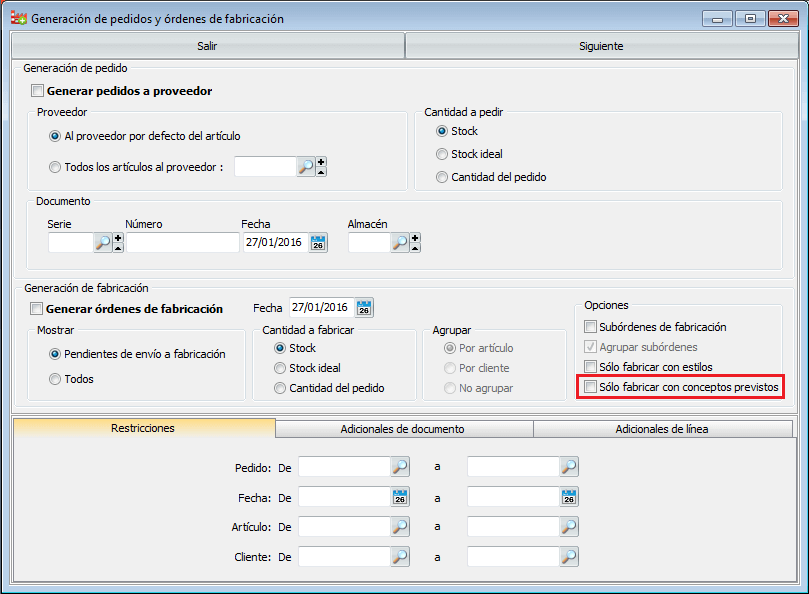Toggle Sólo fabricar con conceptos previstos

591,386
